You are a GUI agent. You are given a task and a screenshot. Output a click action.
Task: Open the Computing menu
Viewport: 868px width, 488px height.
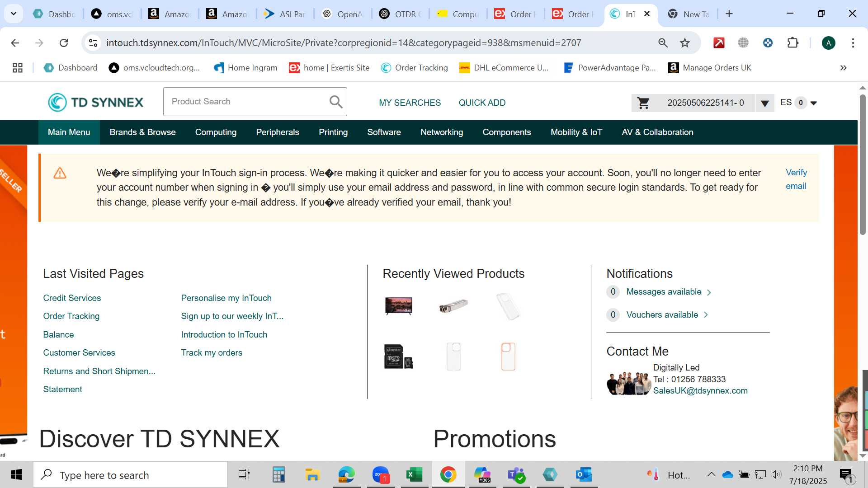pos(216,132)
